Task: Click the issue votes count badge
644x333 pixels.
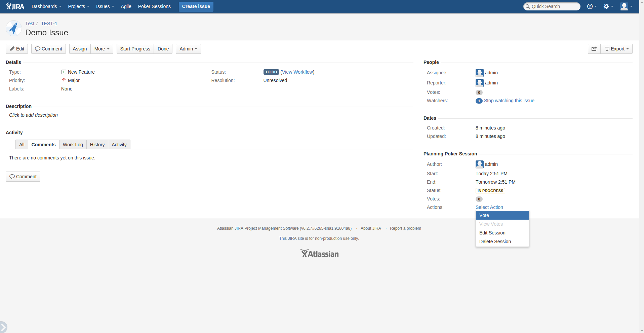Action: pyautogui.click(x=479, y=92)
